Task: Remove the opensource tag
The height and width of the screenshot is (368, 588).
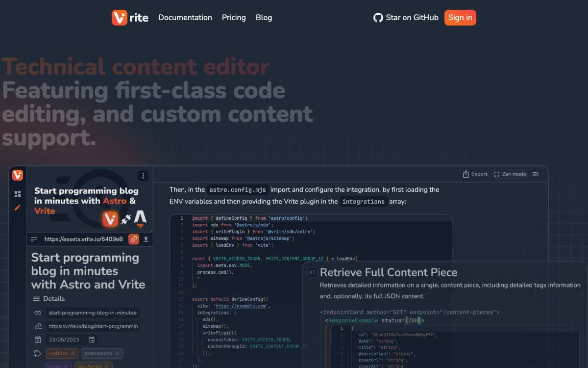Action: pyautogui.click(x=117, y=353)
